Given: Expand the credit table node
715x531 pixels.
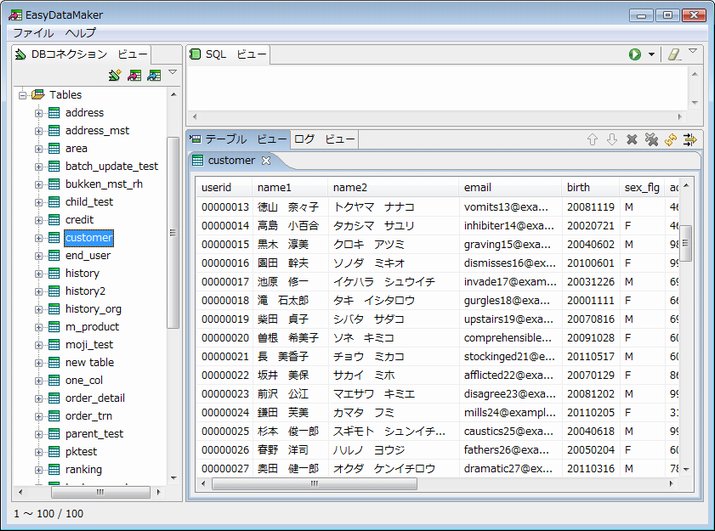Looking at the screenshot, I should [39, 220].
